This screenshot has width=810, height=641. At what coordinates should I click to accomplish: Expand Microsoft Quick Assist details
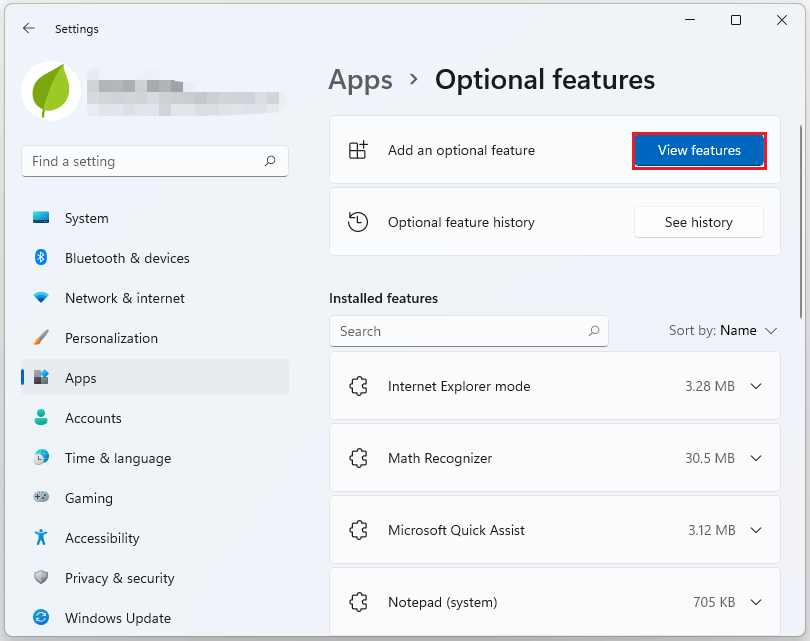coord(756,530)
